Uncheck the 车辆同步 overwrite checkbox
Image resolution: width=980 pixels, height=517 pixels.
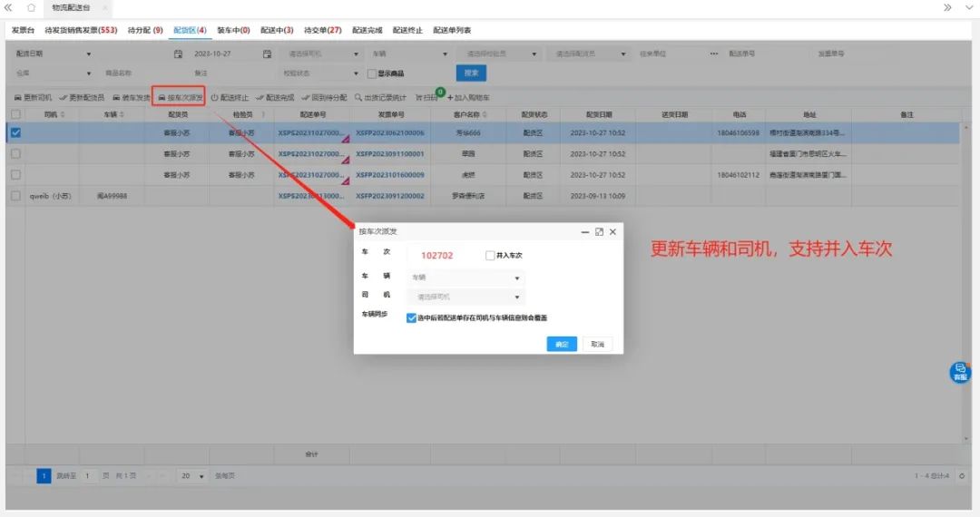point(411,317)
